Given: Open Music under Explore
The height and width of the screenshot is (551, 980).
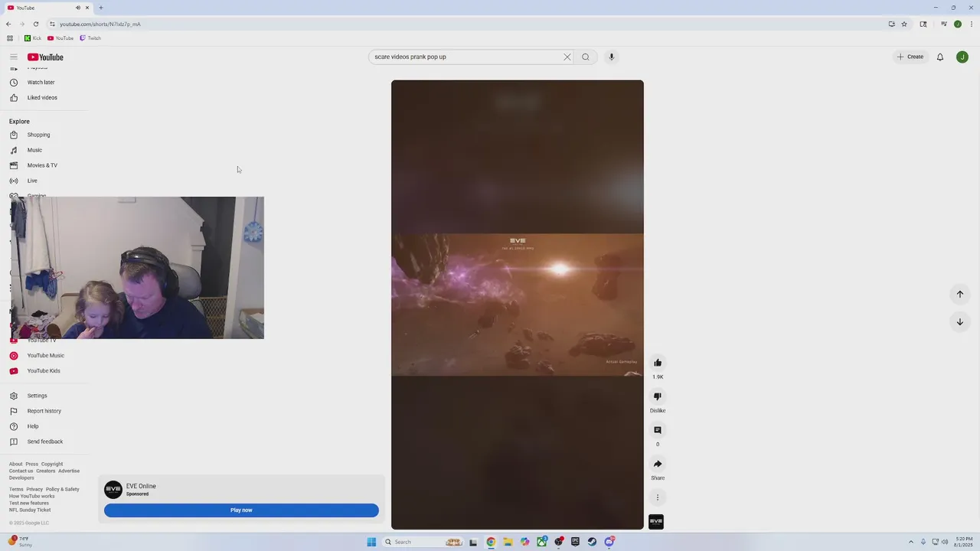Looking at the screenshot, I should point(34,150).
